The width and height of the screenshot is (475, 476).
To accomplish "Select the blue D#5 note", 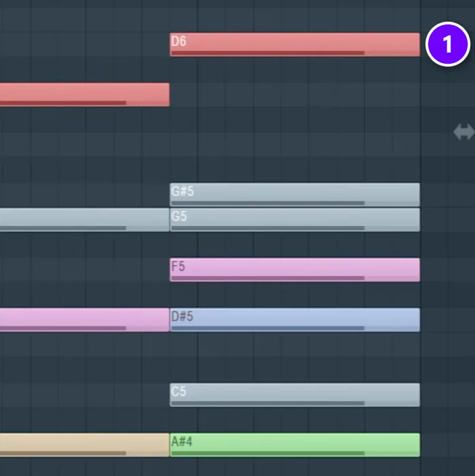I will [x=295, y=320].
